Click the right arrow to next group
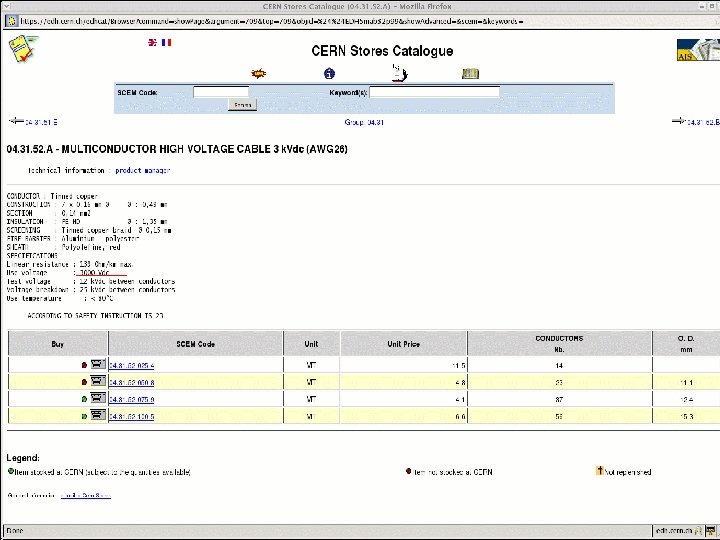 (679, 121)
